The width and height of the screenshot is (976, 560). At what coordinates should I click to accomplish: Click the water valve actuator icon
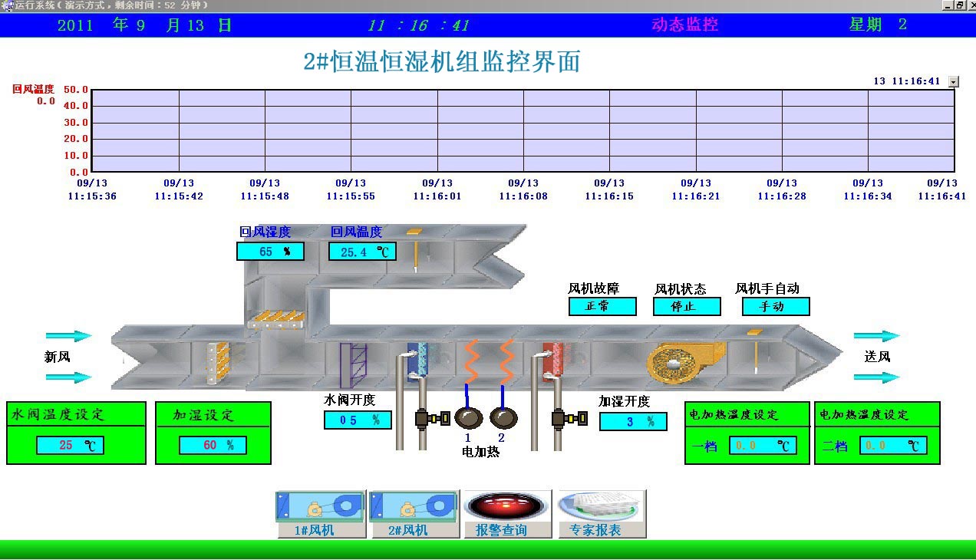[432, 419]
